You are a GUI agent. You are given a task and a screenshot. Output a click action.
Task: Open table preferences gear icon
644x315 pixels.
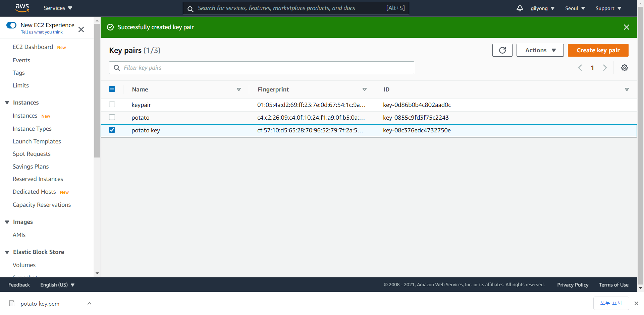[624, 68]
